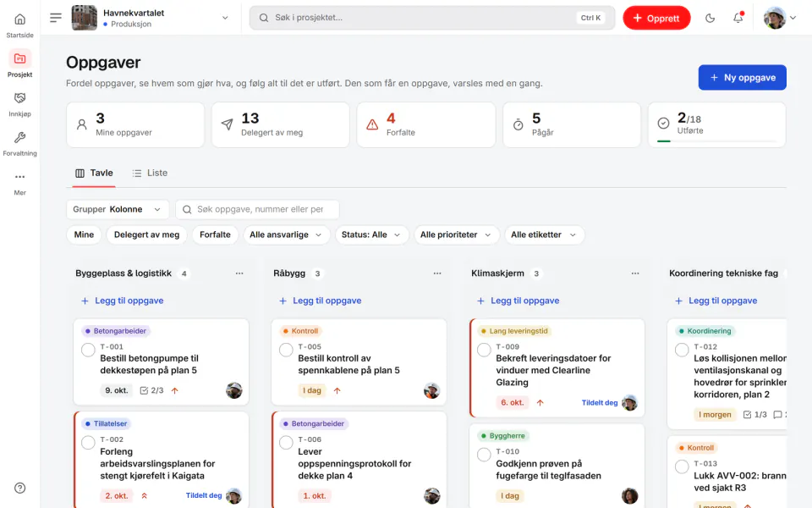The image size is (812, 508).
Task: Open Innkjøp section in sidebar
Action: [19, 104]
